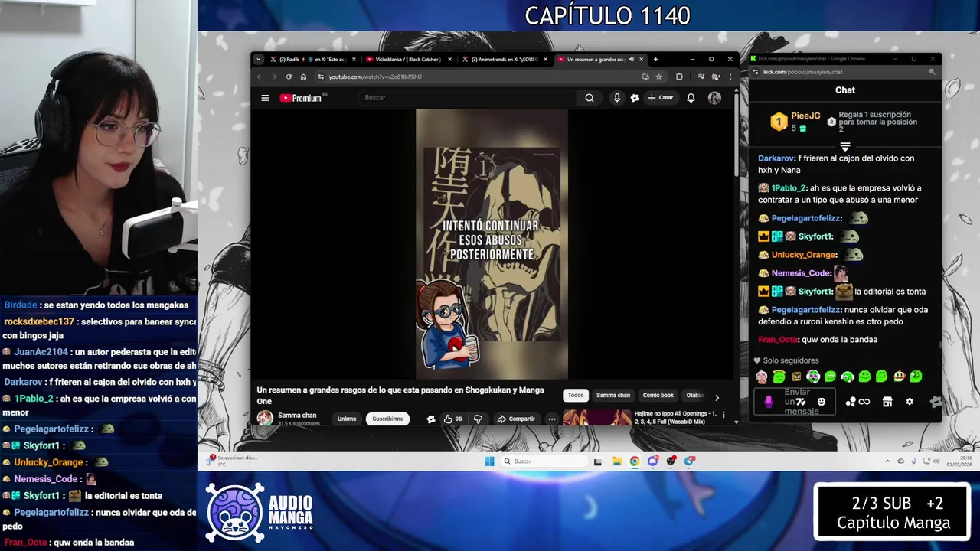Viewport: 980px width, 551px height.
Task: Select the Todos filter chip
Action: tap(576, 396)
